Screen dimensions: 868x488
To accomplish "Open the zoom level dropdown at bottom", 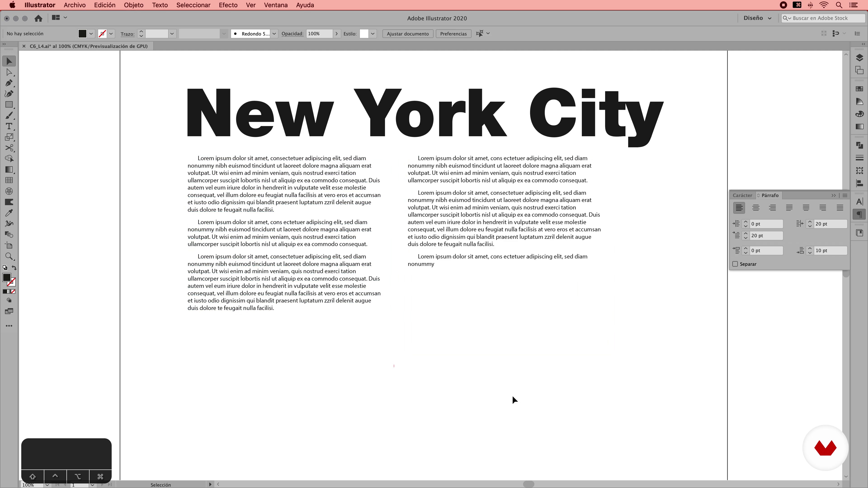I will click(47, 485).
